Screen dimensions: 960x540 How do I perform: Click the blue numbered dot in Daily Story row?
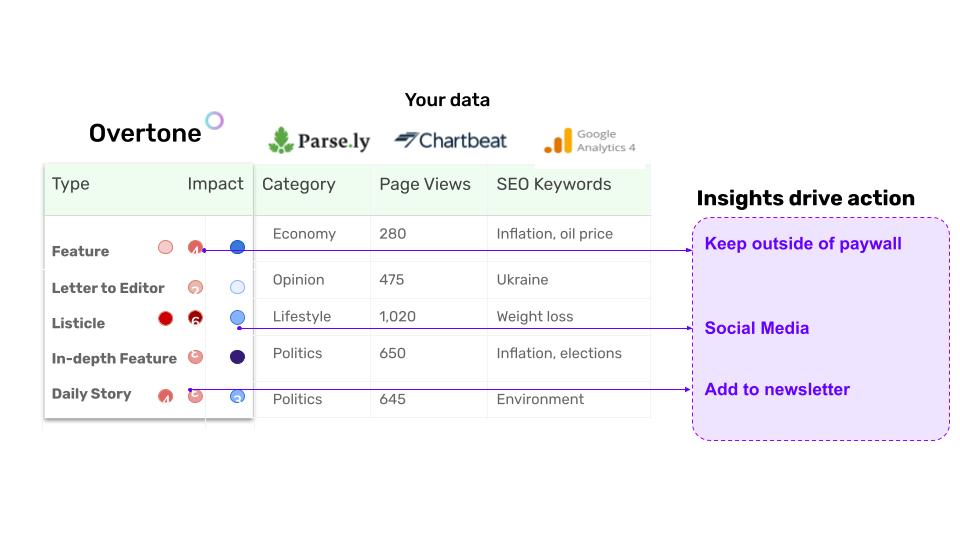[x=238, y=396]
